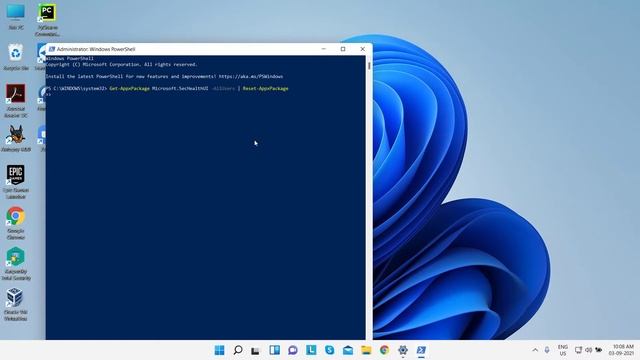Viewport: 640px width, 360px height.
Task: Open the Windows Start menu
Action: point(219,350)
